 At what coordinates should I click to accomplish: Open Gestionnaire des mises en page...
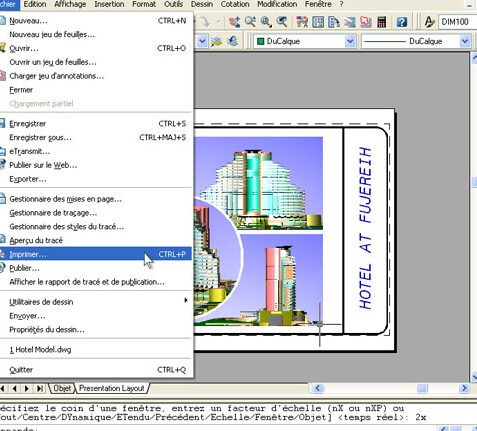coord(96,199)
